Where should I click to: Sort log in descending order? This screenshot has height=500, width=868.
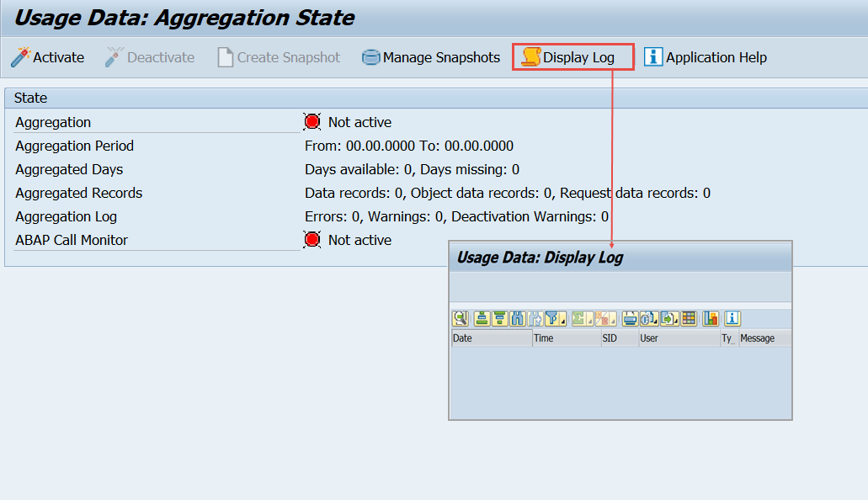coord(499,318)
